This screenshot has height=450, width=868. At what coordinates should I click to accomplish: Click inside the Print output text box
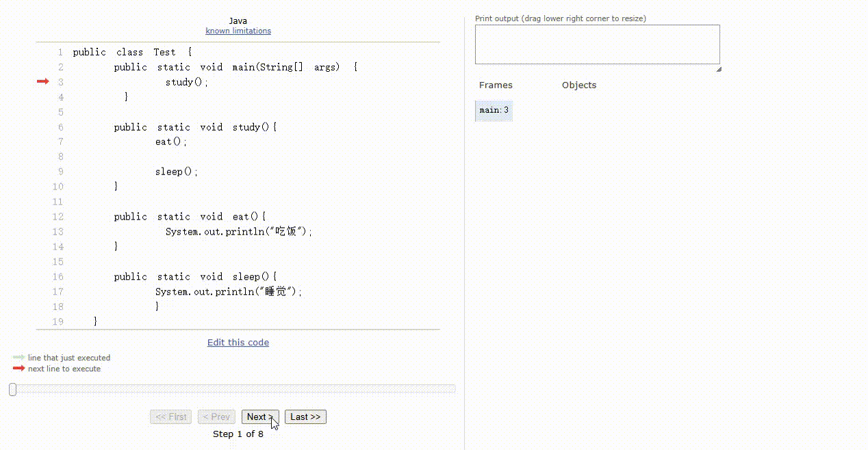[x=597, y=44]
